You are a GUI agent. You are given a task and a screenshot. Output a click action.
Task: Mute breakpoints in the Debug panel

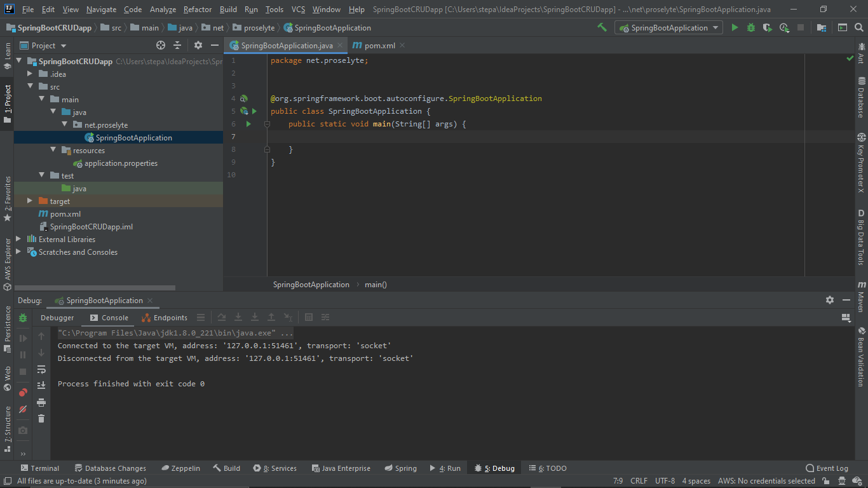tap(23, 409)
